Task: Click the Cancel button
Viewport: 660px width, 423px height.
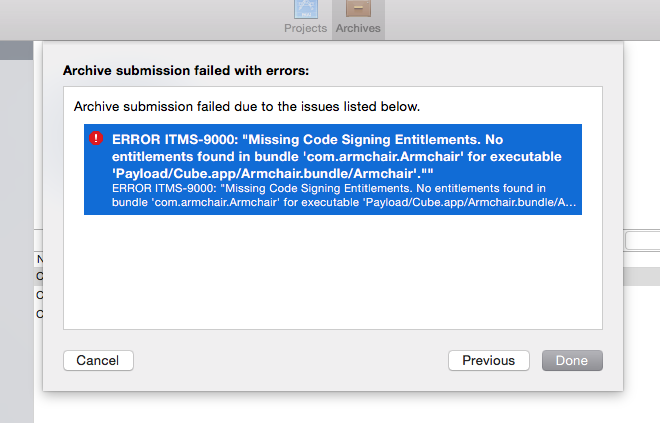Action: tap(98, 360)
